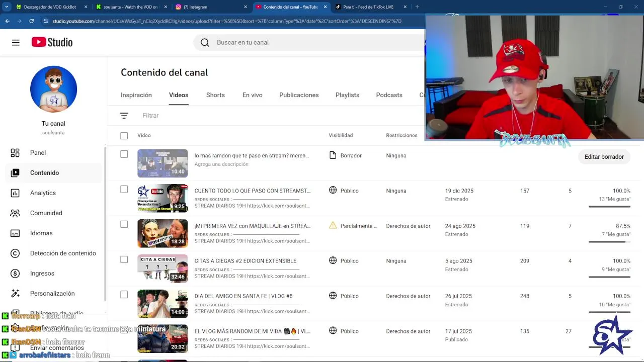Click the channel avatar picture

(53, 89)
